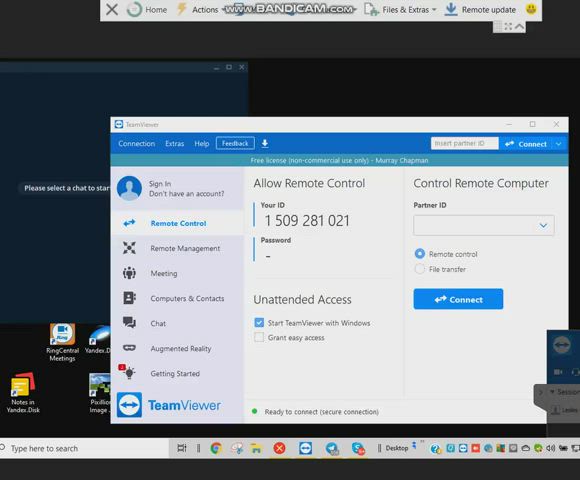Select the File transfer radio button
The width and height of the screenshot is (580, 480).
419,269
